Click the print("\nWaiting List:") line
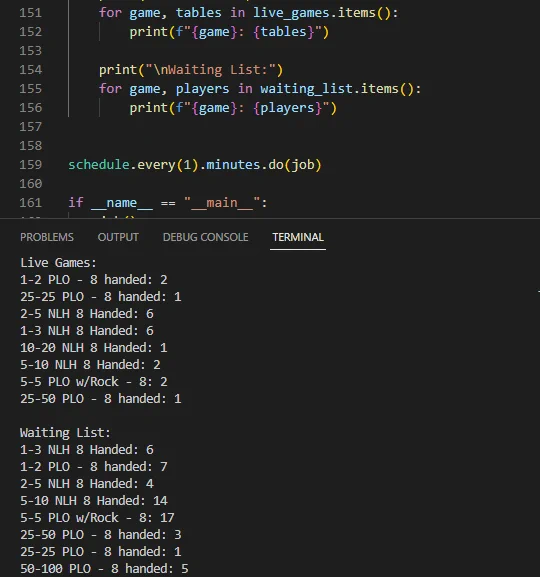 tap(191, 70)
